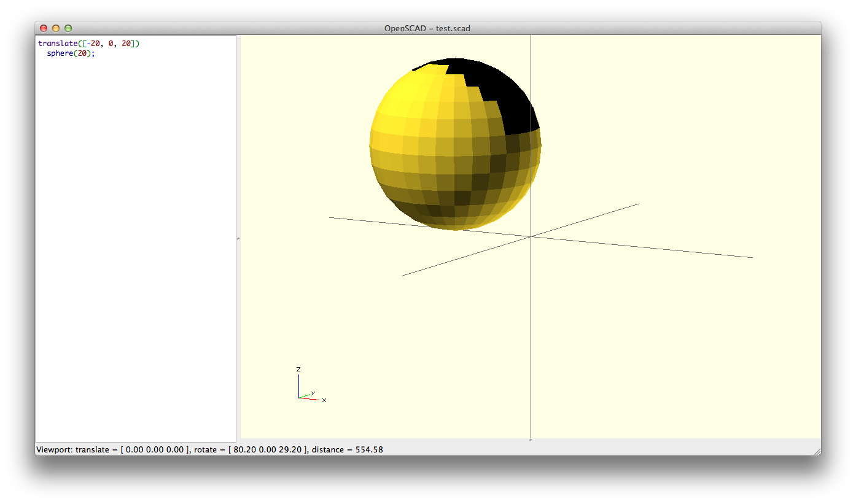This screenshot has height=504, width=856.
Task: Click the empty area of the code editor
Action: [x=135, y=246]
